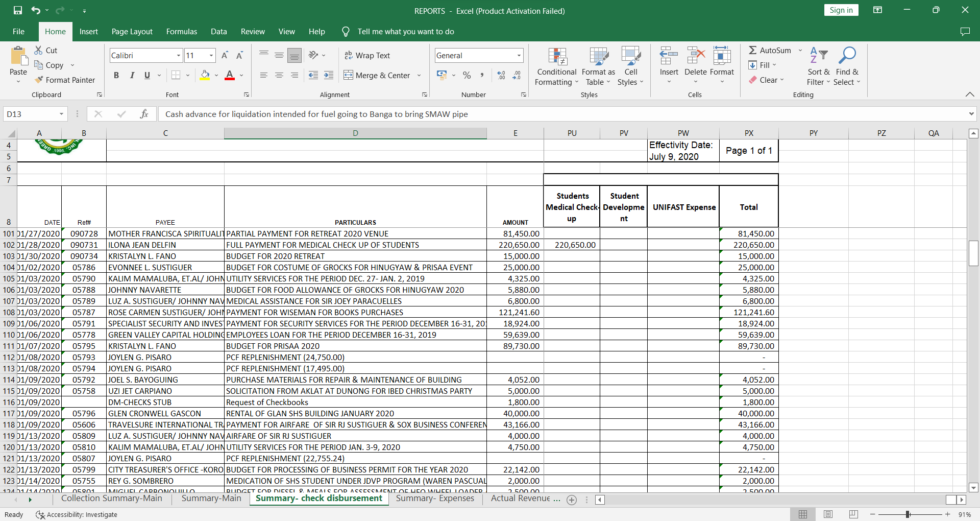Switch to the Insert ribbon tab

89,32
